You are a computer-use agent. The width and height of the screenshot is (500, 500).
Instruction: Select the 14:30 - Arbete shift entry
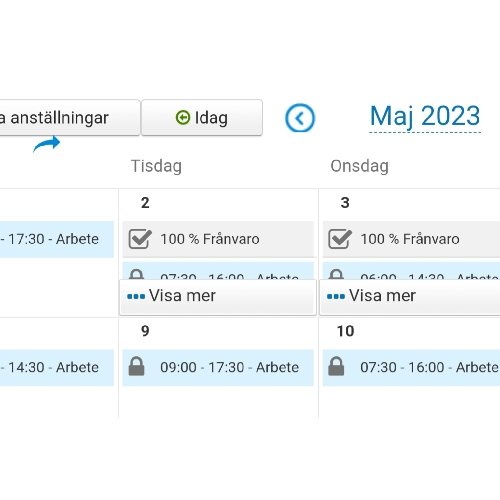[57, 368]
